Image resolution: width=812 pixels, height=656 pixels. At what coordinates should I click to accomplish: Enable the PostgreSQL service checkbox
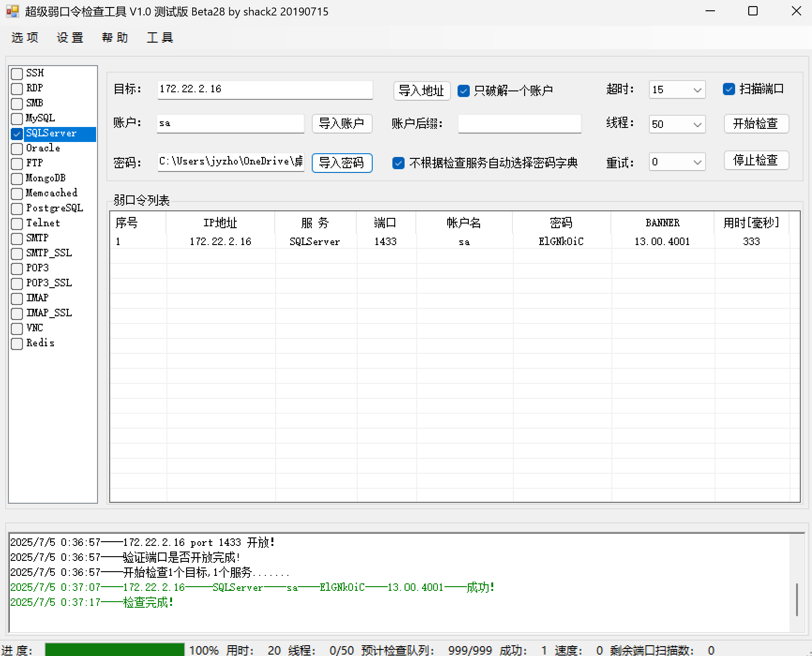pyautogui.click(x=17, y=209)
